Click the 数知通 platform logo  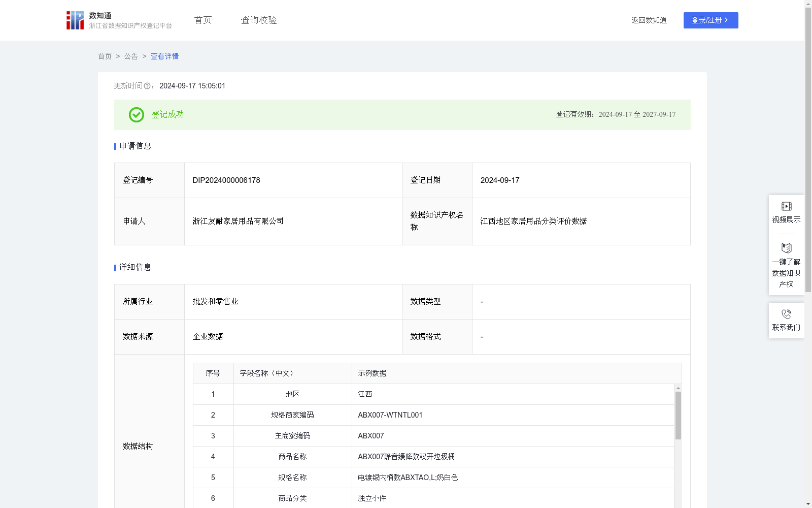pos(119,20)
